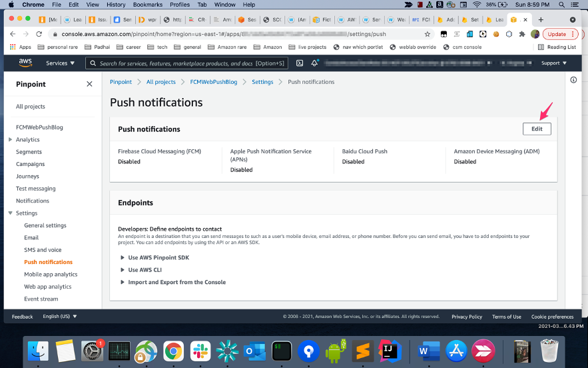Open the Bookmarks menu
The image size is (588, 368).
click(x=148, y=5)
